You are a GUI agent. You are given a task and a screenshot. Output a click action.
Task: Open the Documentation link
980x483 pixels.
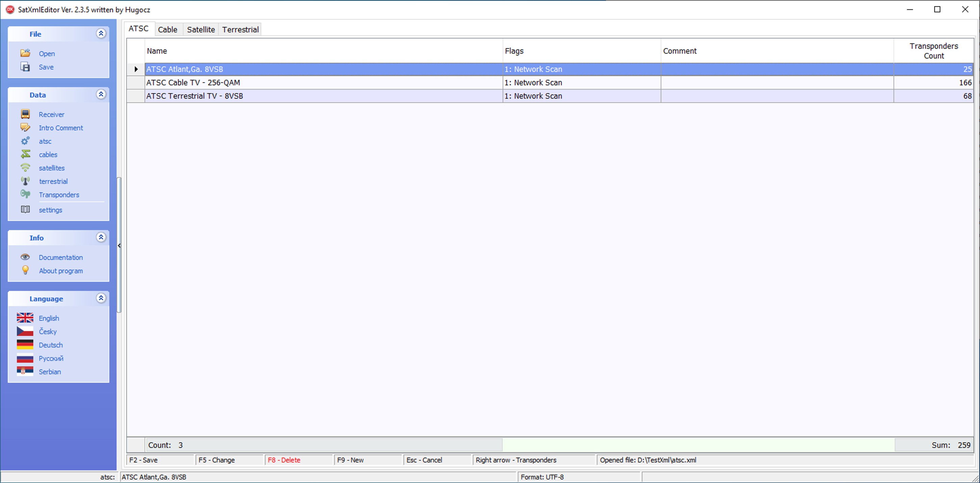(x=61, y=258)
